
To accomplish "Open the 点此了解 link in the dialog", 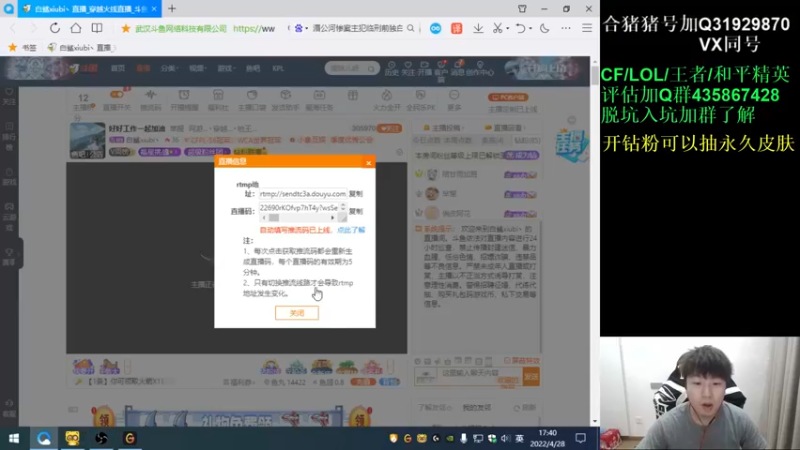I will point(351,230).
